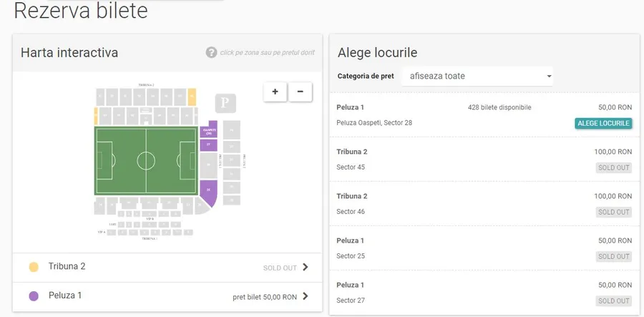Click the green football pitch on map
This screenshot has height=317, width=644.
coord(146,160)
